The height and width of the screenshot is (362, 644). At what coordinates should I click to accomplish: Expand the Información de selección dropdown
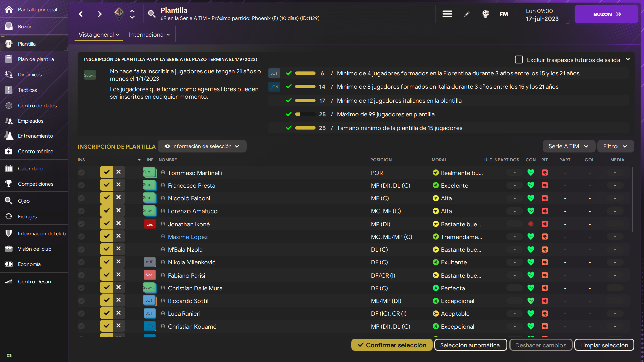coord(202,146)
